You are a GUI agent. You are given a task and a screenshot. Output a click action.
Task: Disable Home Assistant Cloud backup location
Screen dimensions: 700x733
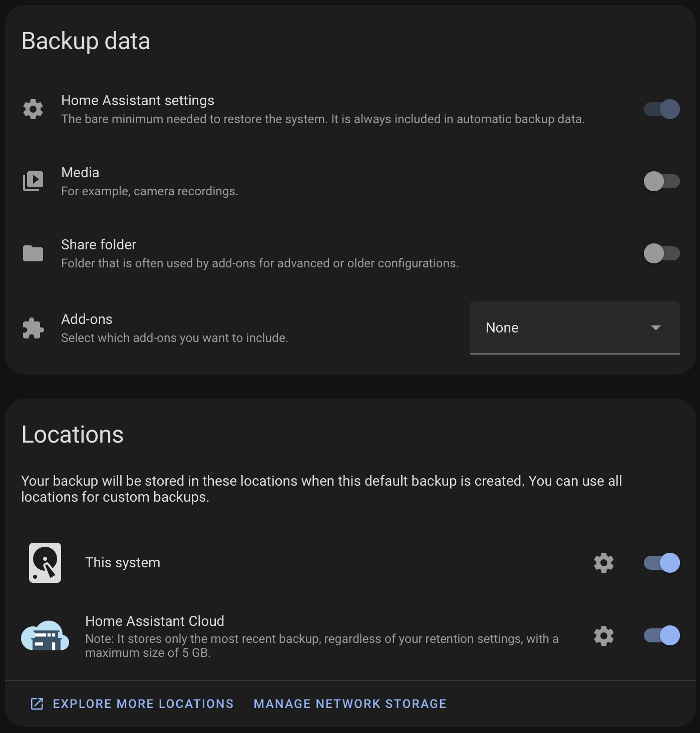(661, 636)
